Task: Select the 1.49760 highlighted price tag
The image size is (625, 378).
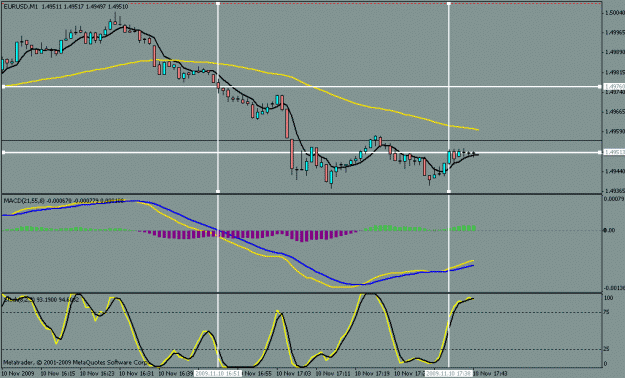Action: tap(614, 87)
